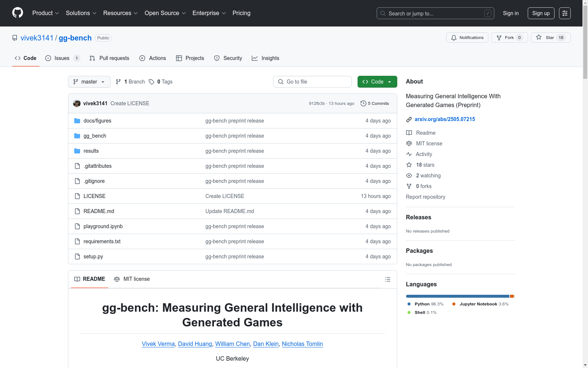Expand the Open Source menu
588x368 pixels.
pyautogui.click(x=165, y=13)
